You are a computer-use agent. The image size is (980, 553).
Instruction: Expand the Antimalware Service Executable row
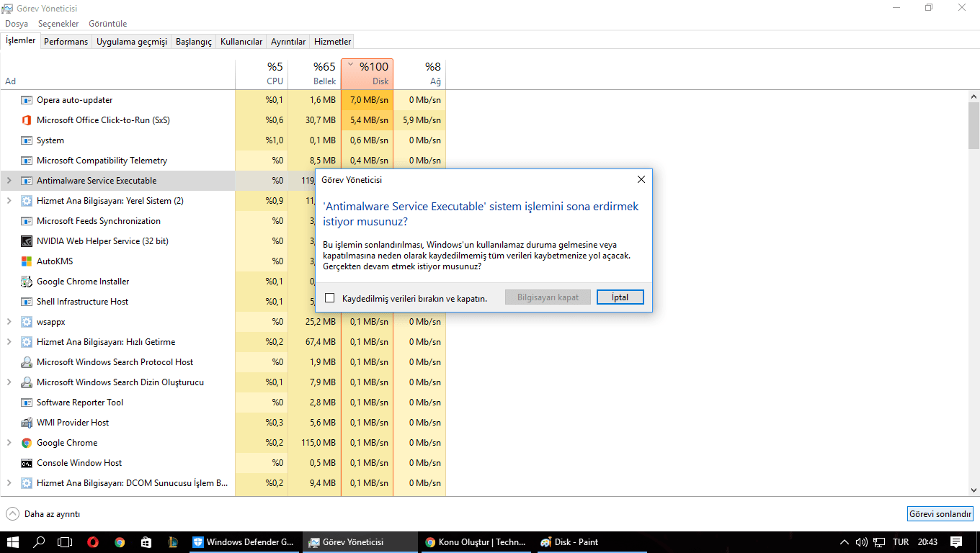click(x=9, y=181)
